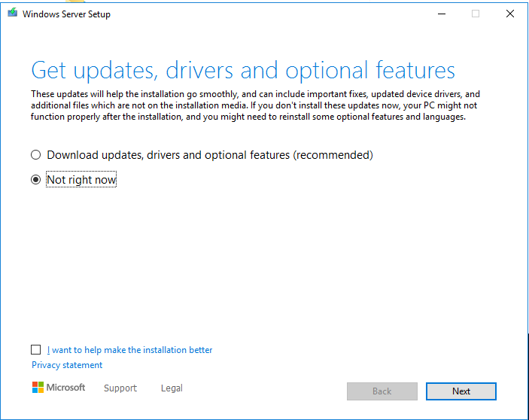Tick the help make installation better checkbox
Image resolution: width=529 pixels, height=420 pixels.
click(x=36, y=350)
